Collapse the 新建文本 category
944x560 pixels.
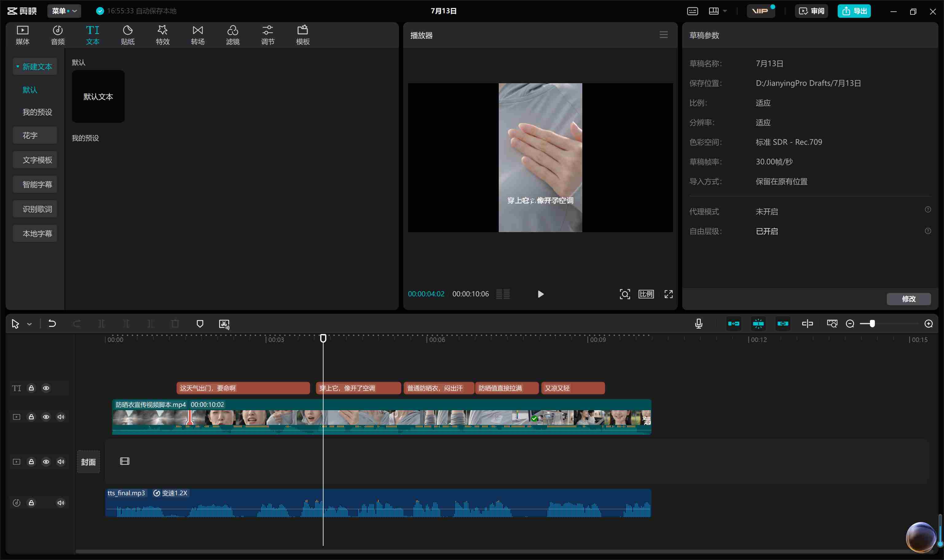point(35,66)
